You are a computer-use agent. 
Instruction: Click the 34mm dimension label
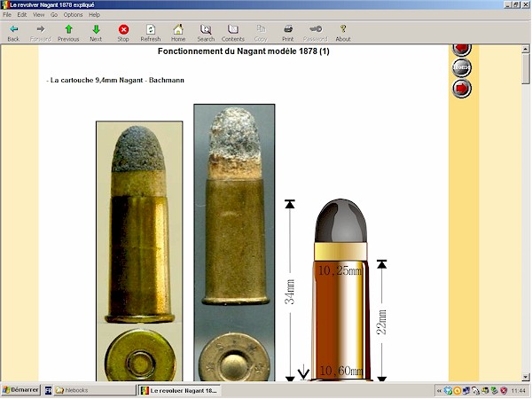(x=289, y=292)
